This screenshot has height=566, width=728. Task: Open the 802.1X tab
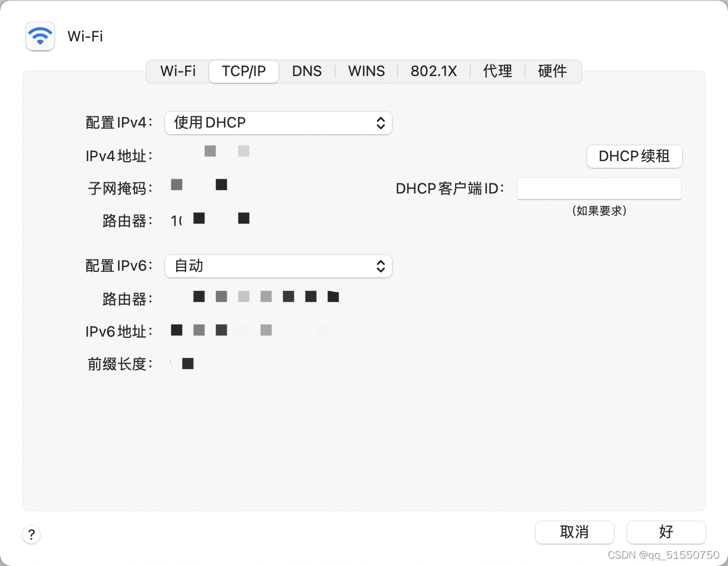coord(434,71)
